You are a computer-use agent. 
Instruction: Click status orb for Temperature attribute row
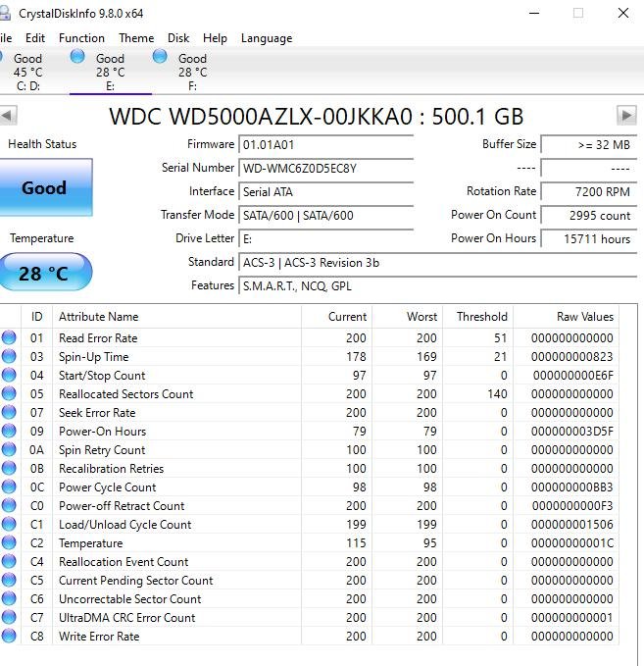pyautogui.click(x=9, y=542)
